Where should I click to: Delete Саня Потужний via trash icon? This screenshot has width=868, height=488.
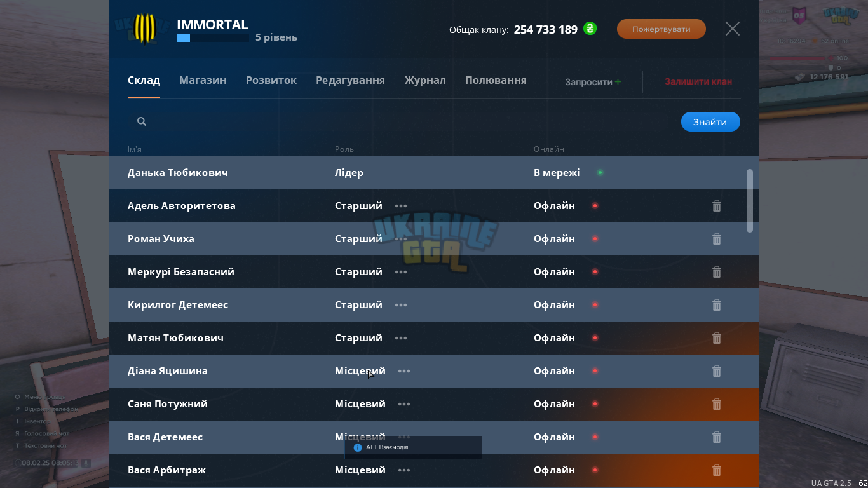click(717, 404)
